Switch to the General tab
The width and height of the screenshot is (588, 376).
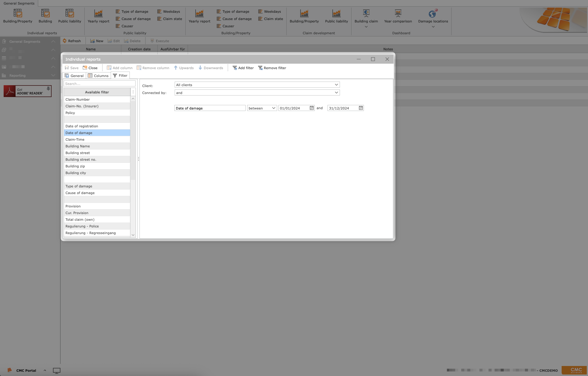point(74,76)
